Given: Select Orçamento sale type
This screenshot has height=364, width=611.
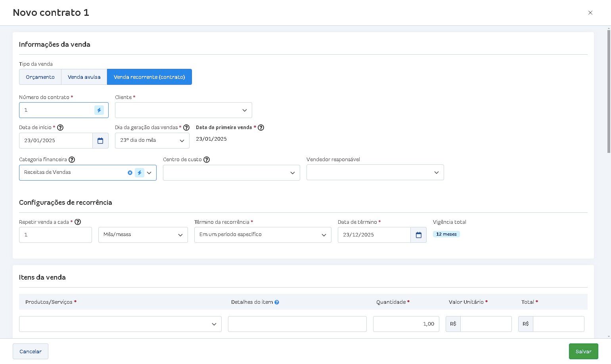Looking at the screenshot, I should tap(40, 77).
